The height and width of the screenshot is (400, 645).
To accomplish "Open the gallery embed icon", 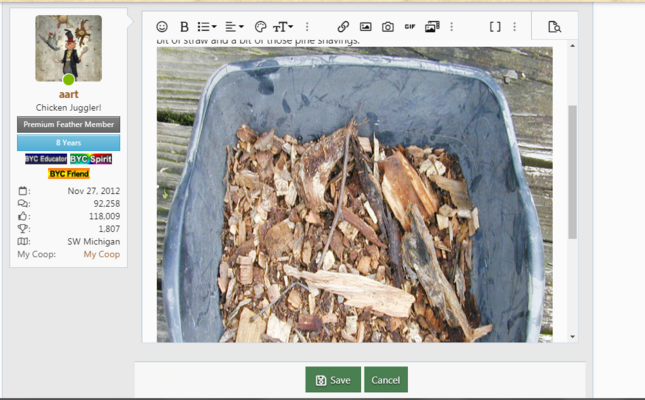I will (432, 27).
